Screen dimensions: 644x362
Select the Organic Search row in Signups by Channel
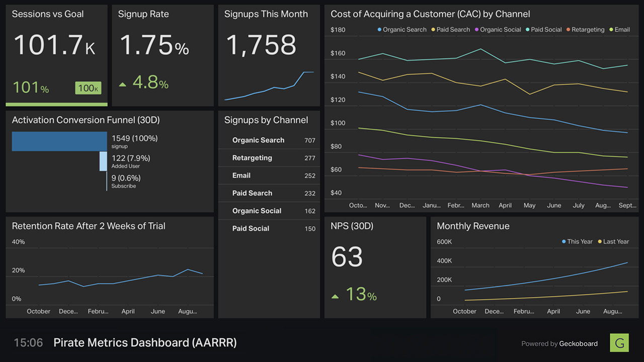click(x=269, y=140)
